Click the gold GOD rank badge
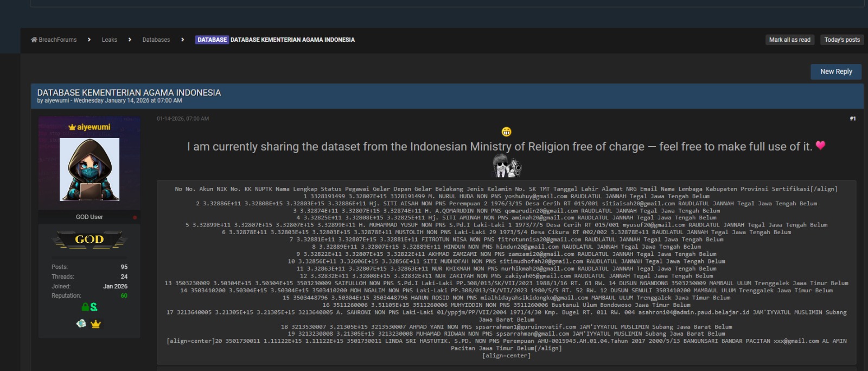 [90, 240]
